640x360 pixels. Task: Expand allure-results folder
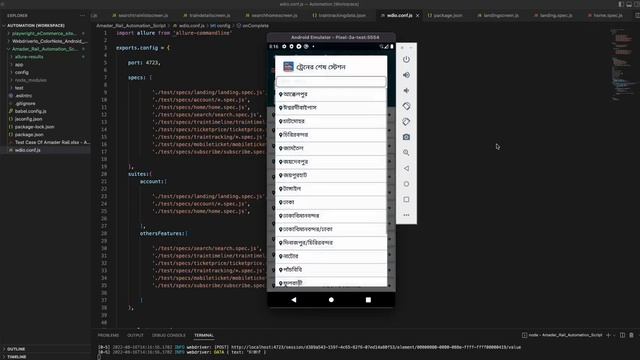tap(29, 57)
